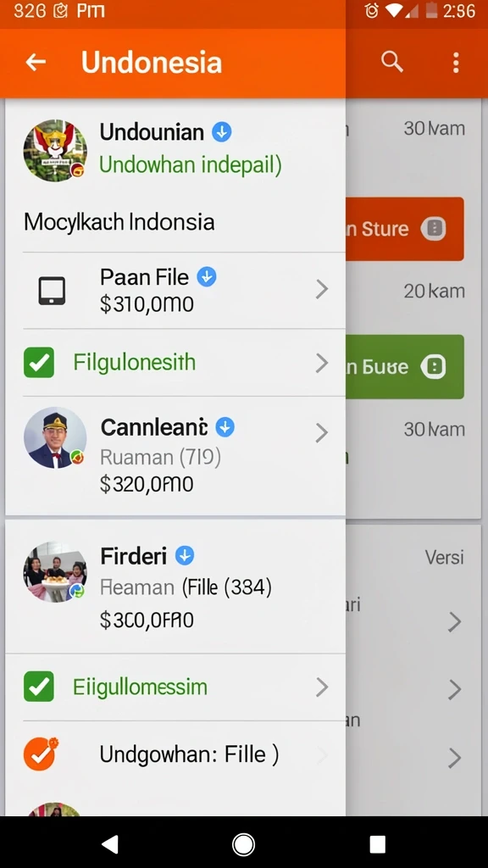This screenshot has height=868, width=488.
Task: Toggle the Filgulonesith green checkbox
Action: click(x=39, y=363)
